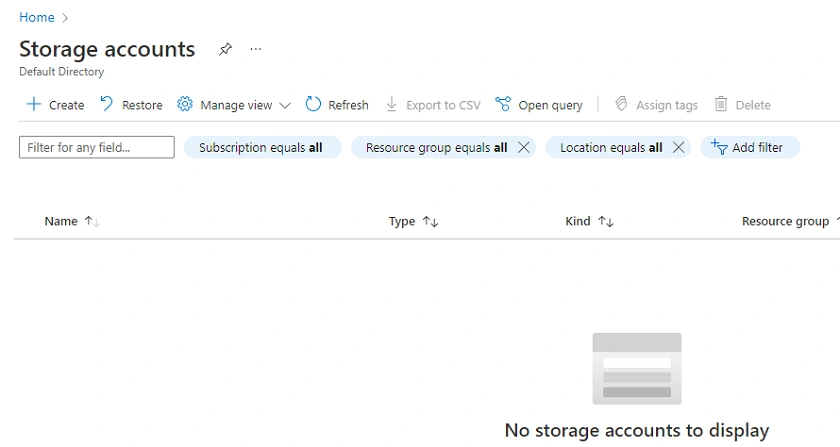Click the Assign tags tag icon
The height and width of the screenshot is (447, 840).
click(621, 103)
